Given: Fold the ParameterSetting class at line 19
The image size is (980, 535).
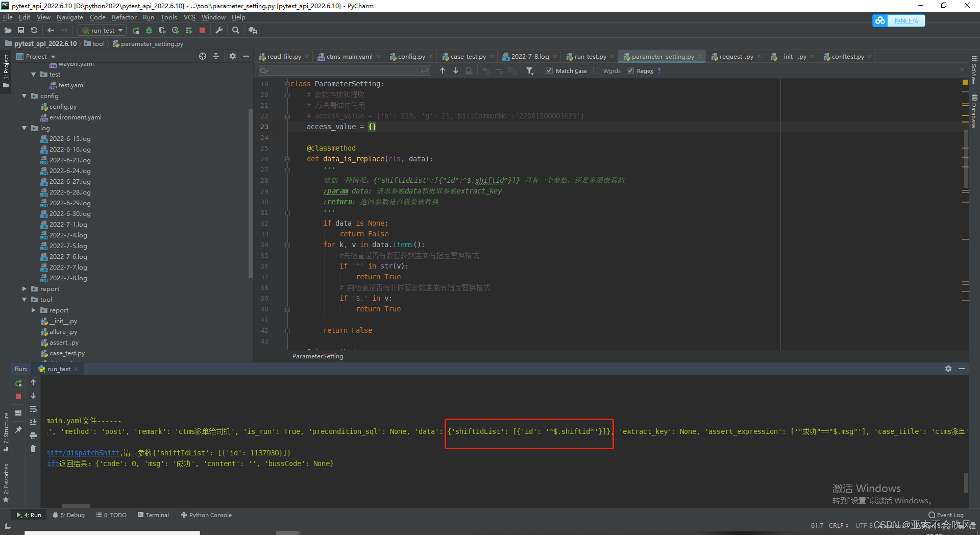Looking at the screenshot, I should (287, 84).
